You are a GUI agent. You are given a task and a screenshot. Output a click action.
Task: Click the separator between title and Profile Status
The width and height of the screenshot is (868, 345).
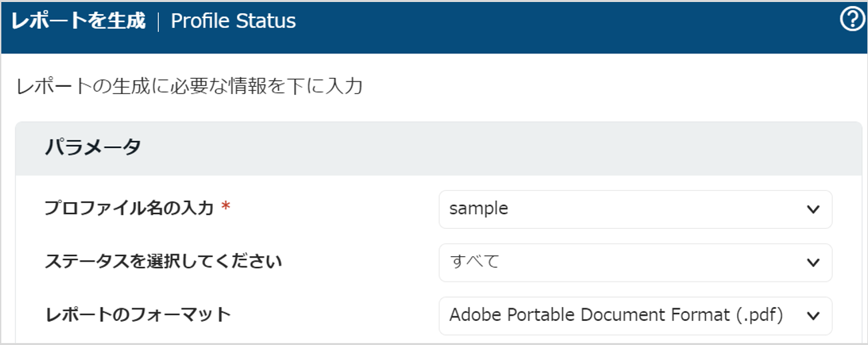pos(158,21)
